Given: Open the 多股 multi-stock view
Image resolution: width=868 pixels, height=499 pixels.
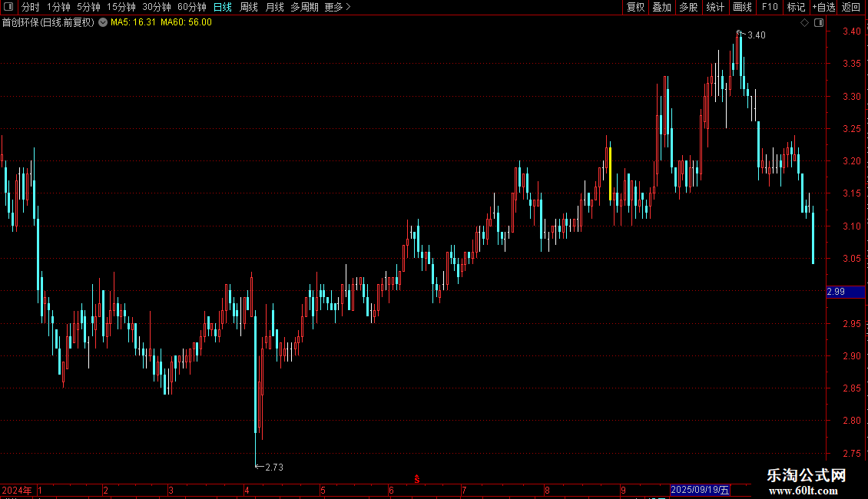Looking at the screenshot, I should 688,7.
